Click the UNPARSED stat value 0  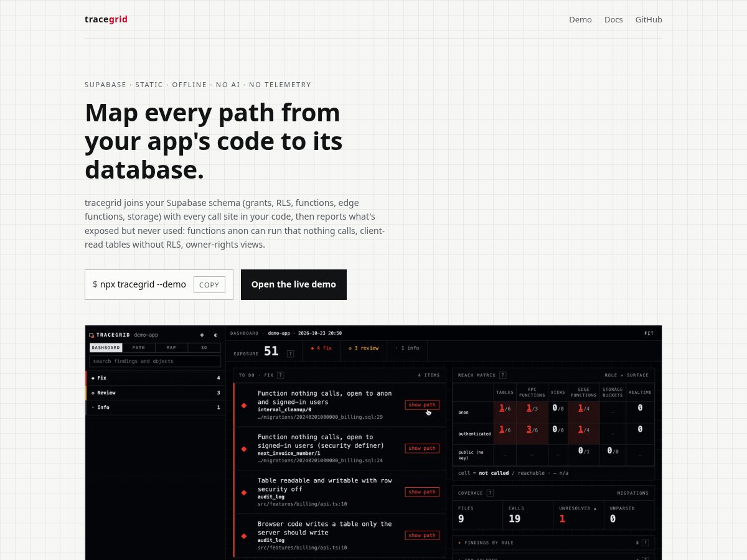[613, 518]
